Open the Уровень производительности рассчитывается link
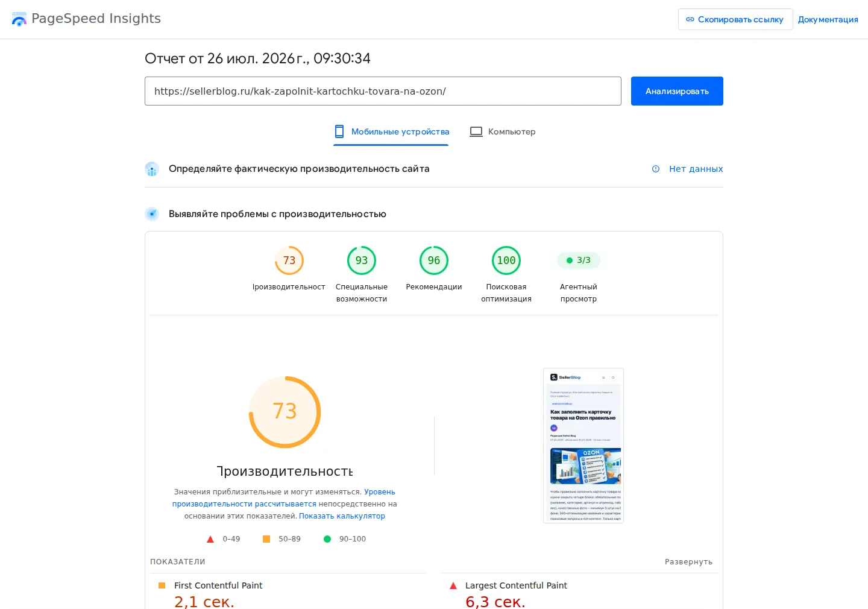 click(283, 498)
